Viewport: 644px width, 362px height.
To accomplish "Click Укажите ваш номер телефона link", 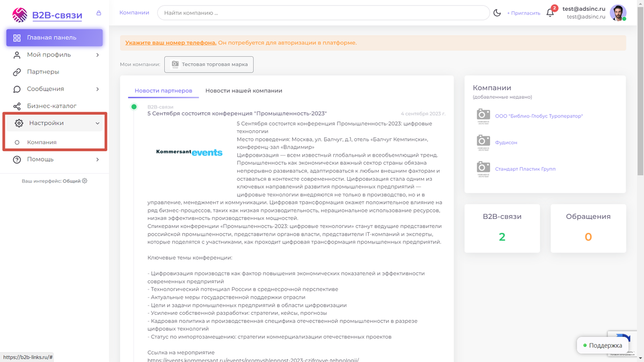I will click(171, 43).
